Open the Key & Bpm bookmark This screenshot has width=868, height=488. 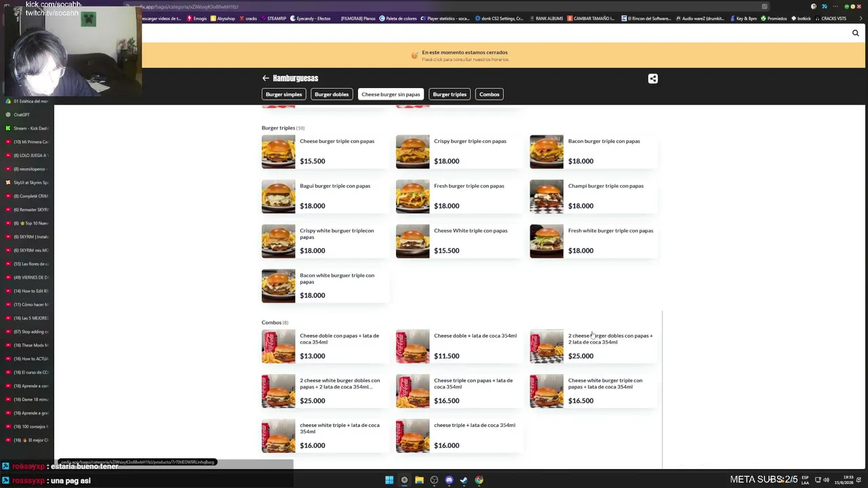pos(744,18)
